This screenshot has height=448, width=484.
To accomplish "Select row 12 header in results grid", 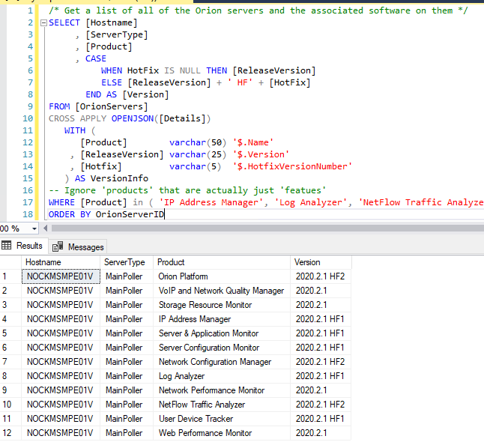I will click(x=10, y=433).
